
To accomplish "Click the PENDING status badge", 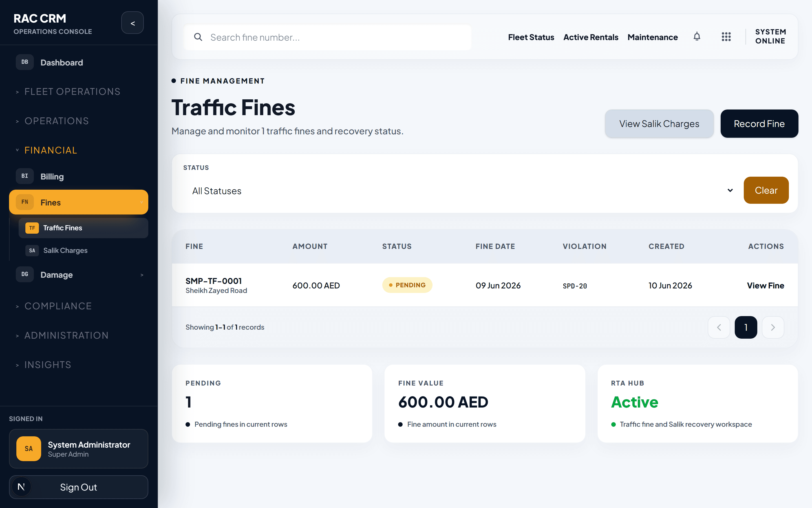I will click(x=407, y=285).
